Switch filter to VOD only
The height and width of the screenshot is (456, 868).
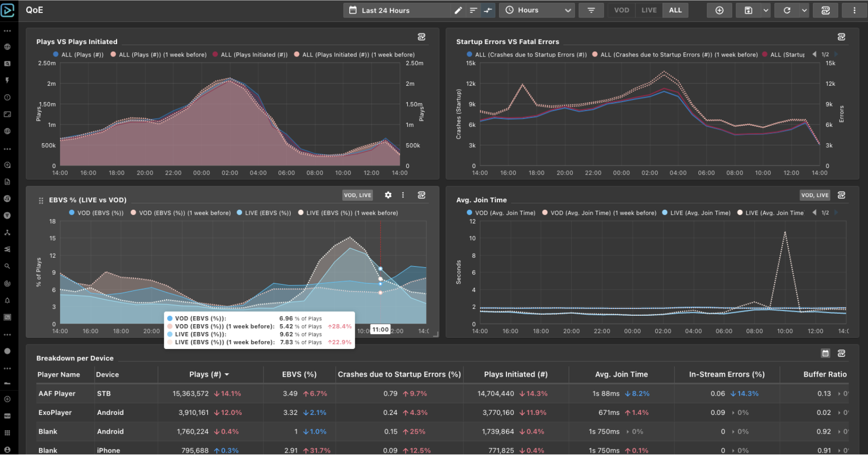621,10
